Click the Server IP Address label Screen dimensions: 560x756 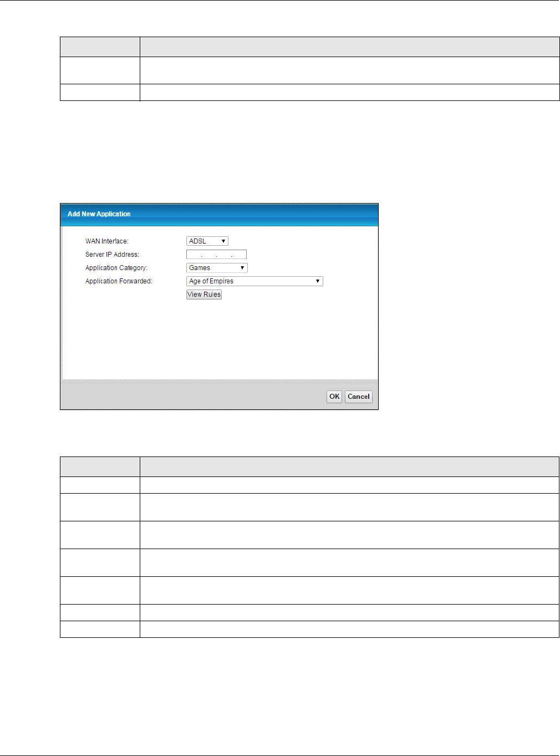click(x=112, y=255)
